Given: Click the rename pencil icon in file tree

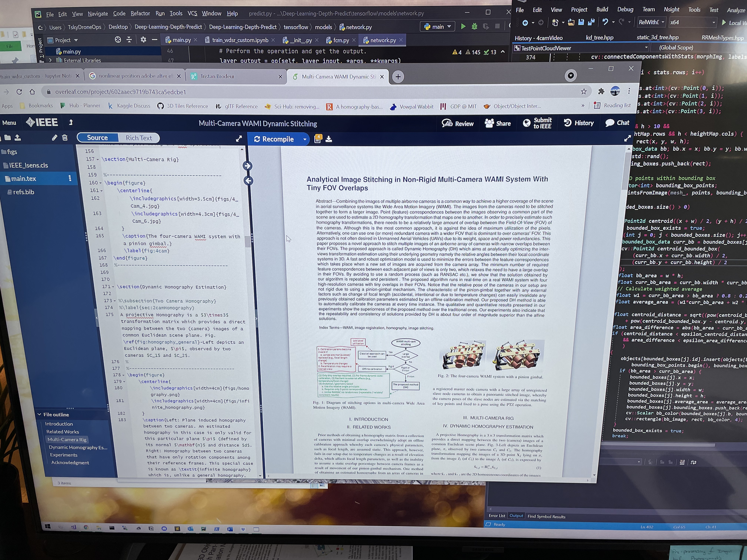Looking at the screenshot, I should (54, 137).
